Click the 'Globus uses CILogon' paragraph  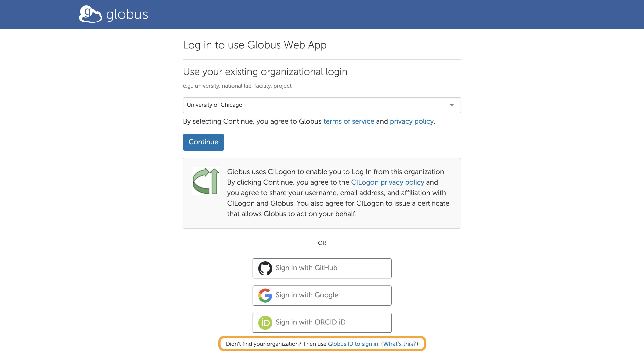click(x=338, y=193)
